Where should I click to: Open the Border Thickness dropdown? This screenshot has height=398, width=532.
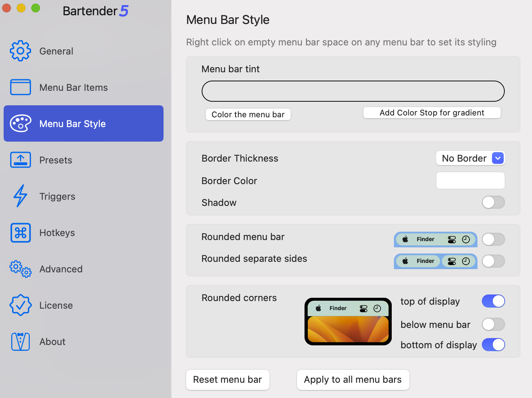coord(470,158)
